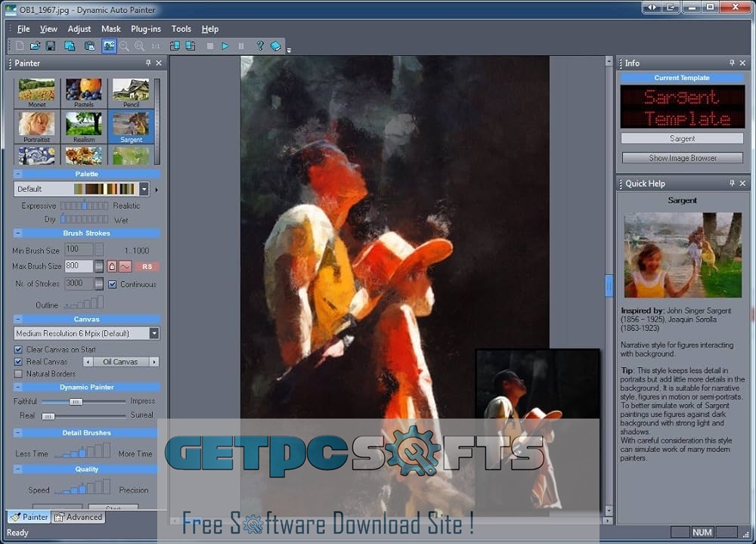This screenshot has height=544, width=756.
Task: Click the brush curve icon
Action: [125, 266]
